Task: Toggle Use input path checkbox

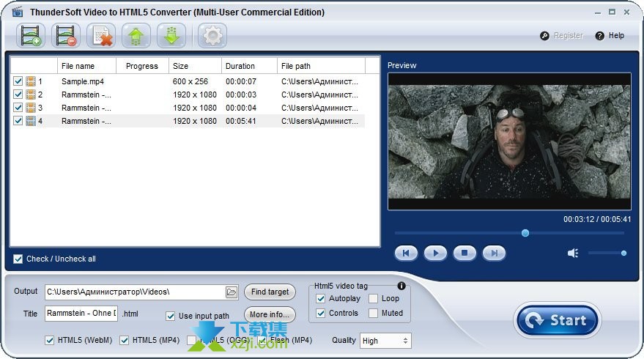Action: 171,317
